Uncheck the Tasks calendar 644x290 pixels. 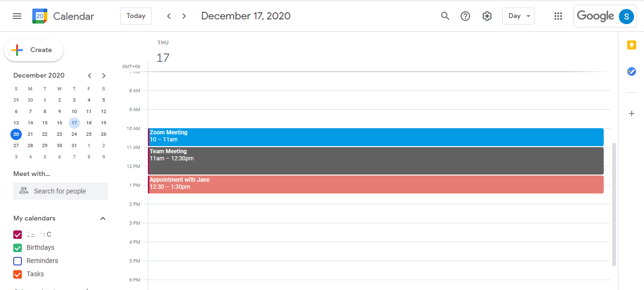tap(17, 274)
